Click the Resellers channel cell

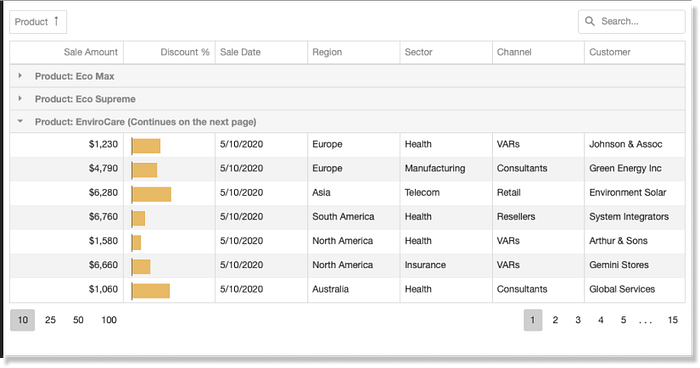[x=538, y=217]
